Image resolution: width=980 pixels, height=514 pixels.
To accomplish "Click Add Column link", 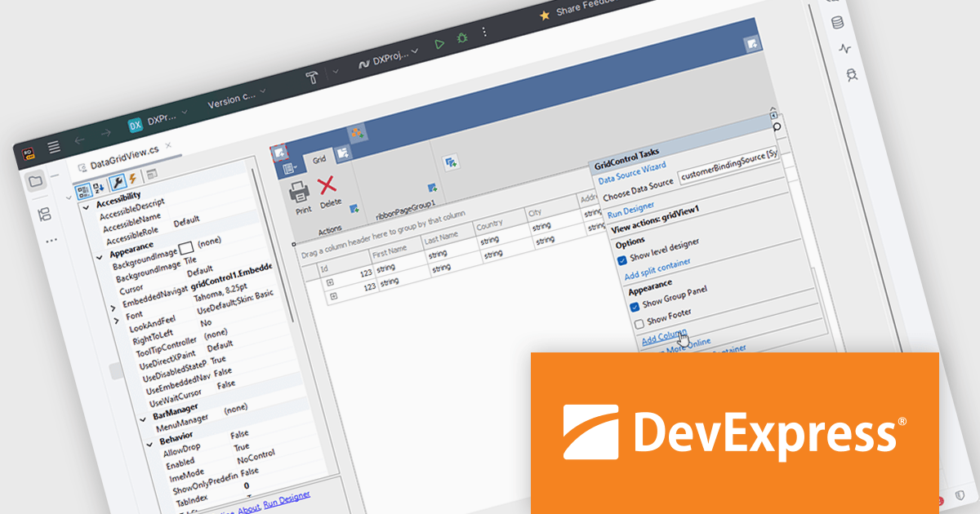I will pyautogui.click(x=664, y=337).
